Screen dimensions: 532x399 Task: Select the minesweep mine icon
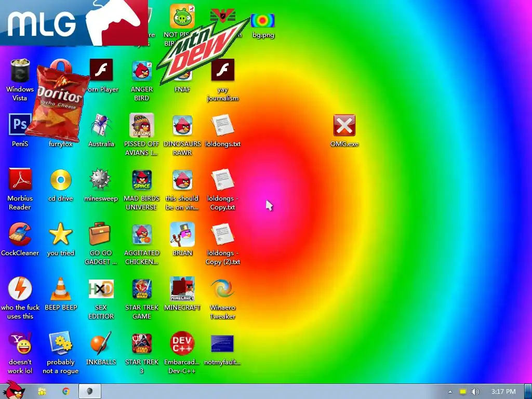click(100, 179)
